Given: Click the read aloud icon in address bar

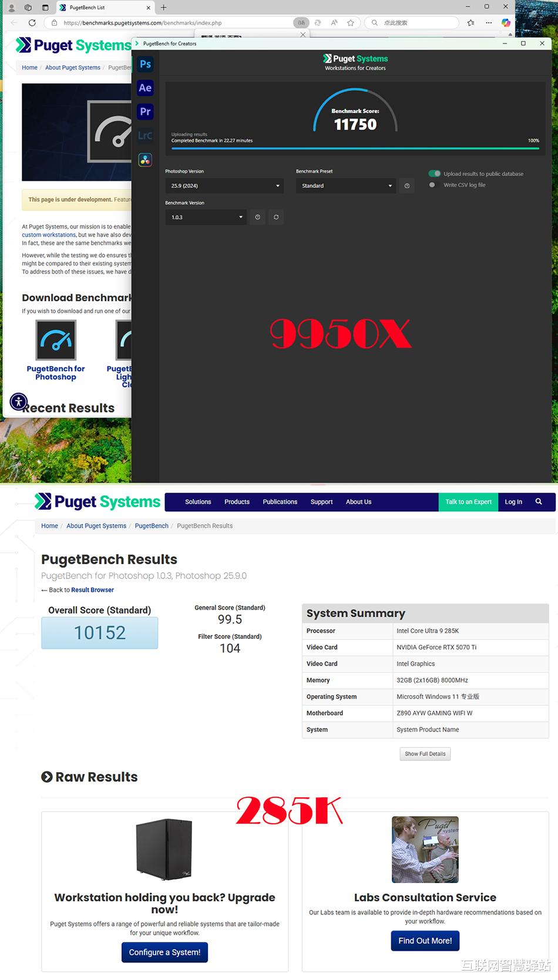Looking at the screenshot, I should pos(334,23).
